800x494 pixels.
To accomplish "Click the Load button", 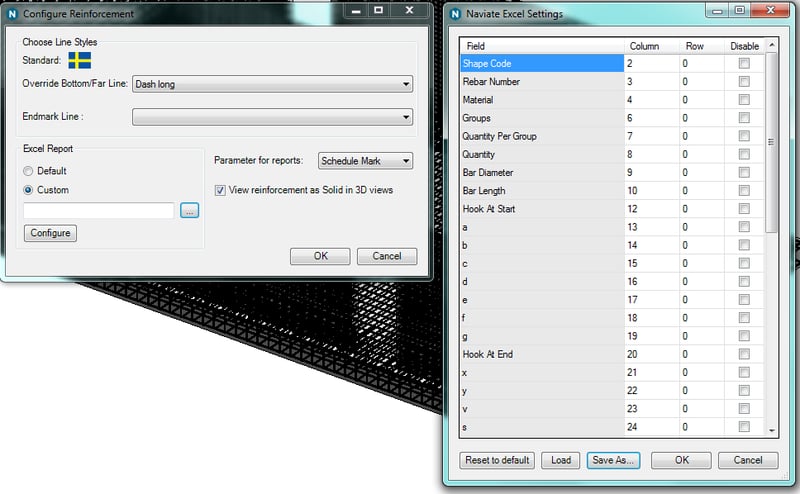I will (561, 460).
